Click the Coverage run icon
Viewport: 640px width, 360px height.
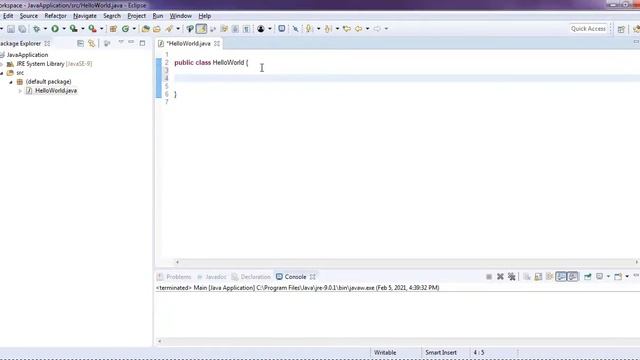tap(73, 29)
